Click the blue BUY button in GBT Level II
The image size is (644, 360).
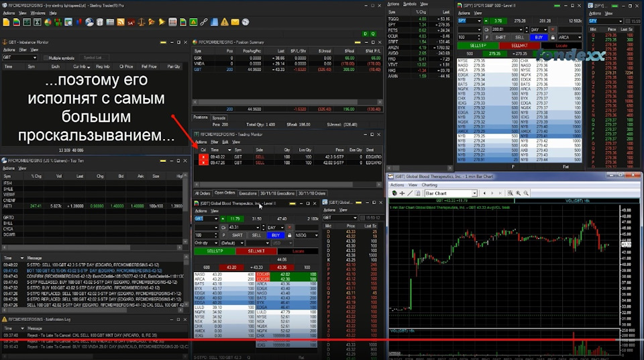[276, 235]
